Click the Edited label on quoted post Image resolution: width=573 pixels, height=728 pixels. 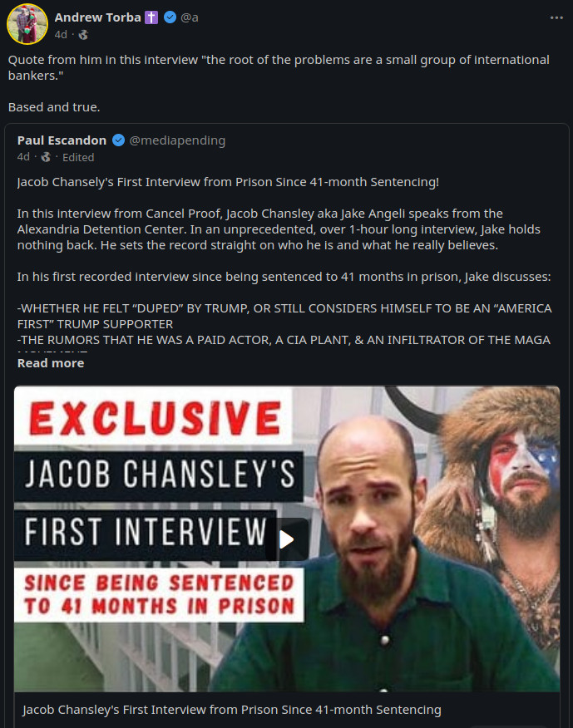coord(78,157)
